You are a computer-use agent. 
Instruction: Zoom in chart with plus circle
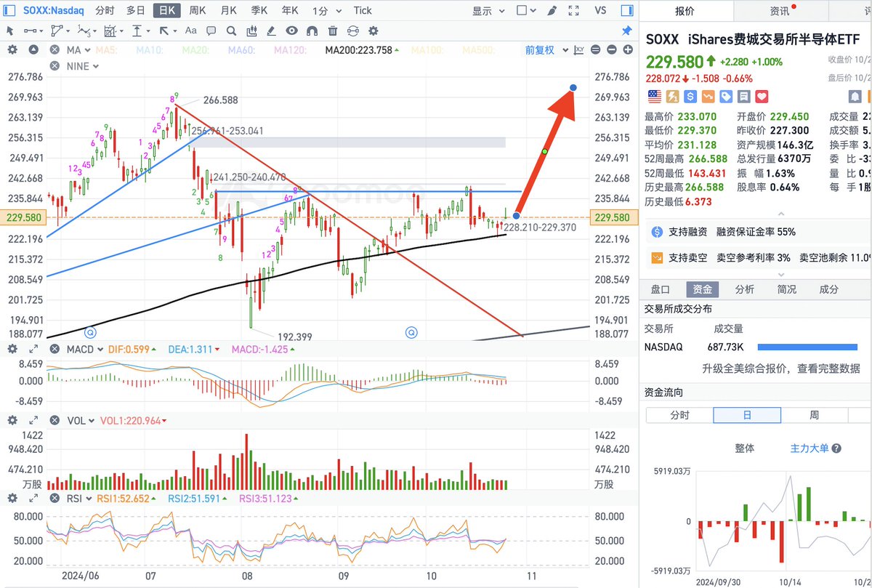click(627, 49)
